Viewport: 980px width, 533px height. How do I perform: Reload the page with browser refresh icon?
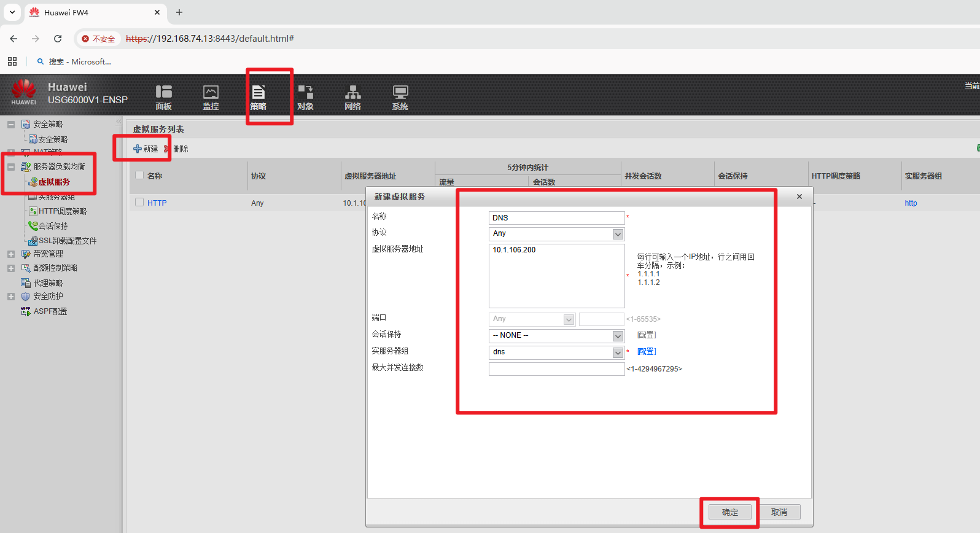tap(58, 39)
